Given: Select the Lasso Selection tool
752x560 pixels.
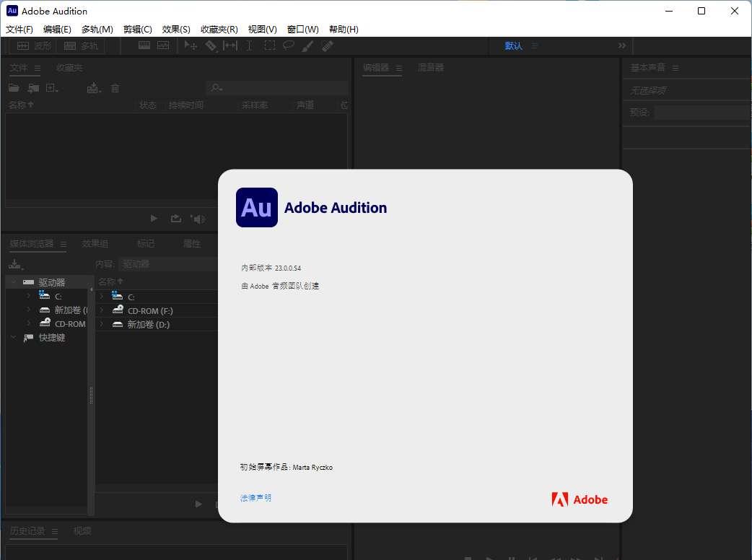Looking at the screenshot, I should pyautogui.click(x=288, y=45).
